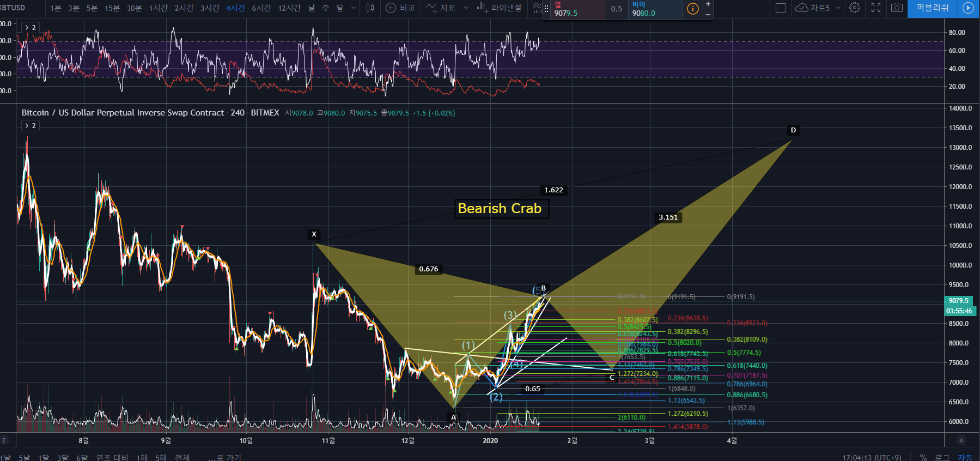Screen dimensions: 980x461
Task: Expand the timeframe dropdown arrow
Action: point(354,8)
